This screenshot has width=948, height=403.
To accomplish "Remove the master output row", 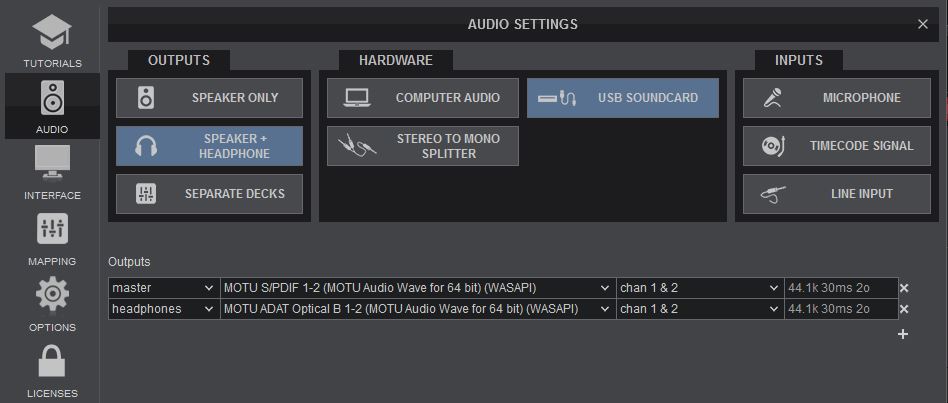I will (x=904, y=288).
